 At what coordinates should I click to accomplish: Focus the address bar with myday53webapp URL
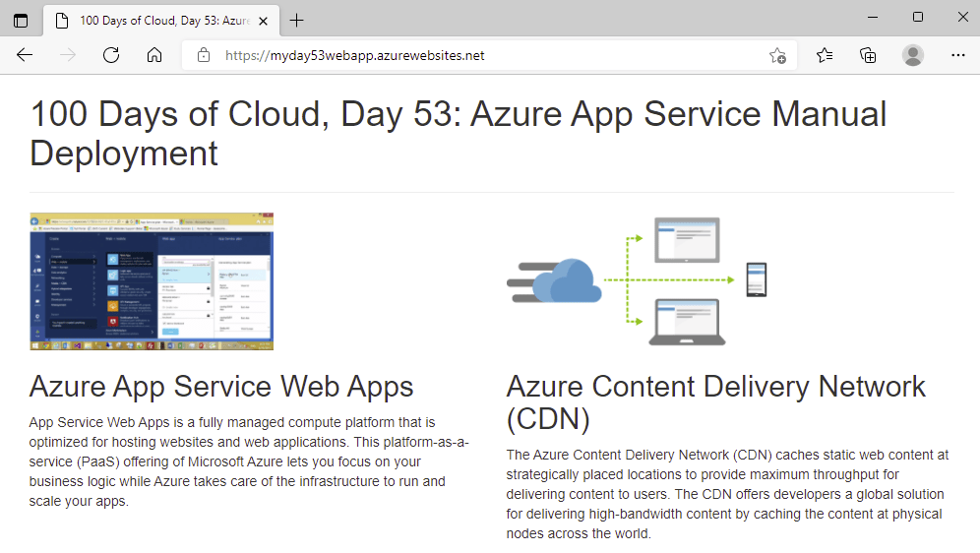tap(472, 55)
